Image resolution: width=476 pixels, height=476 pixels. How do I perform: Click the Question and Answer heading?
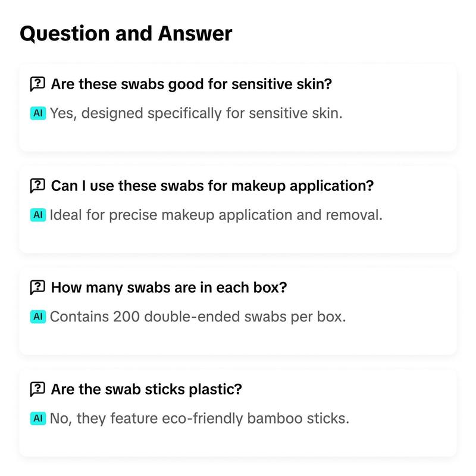pos(126,34)
